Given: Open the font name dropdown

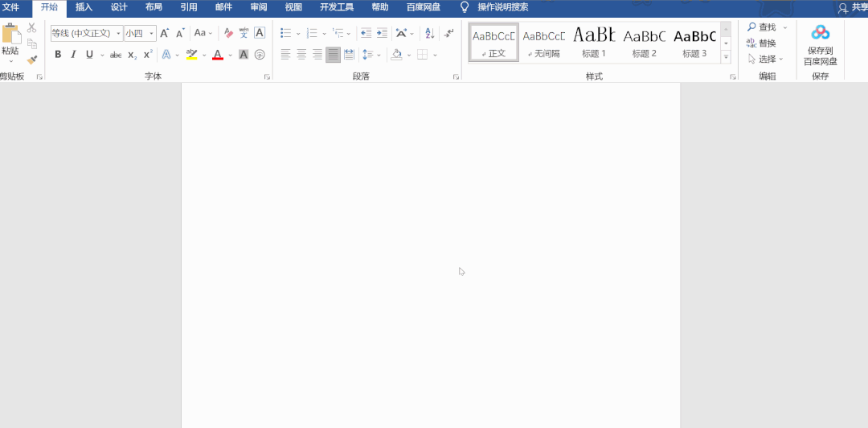Looking at the screenshot, I should 118,33.
